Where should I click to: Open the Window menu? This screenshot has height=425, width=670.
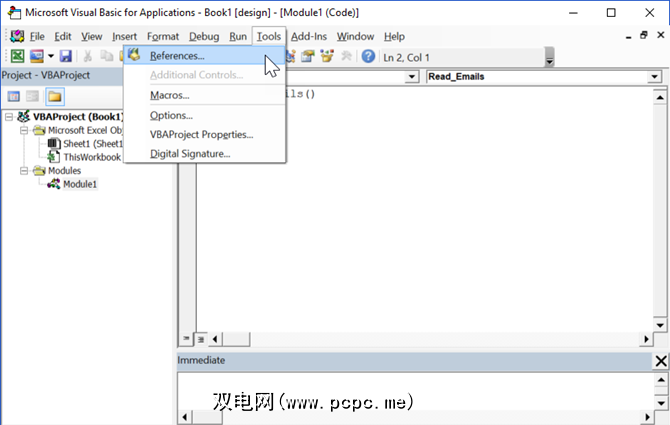tap(355, 37)
